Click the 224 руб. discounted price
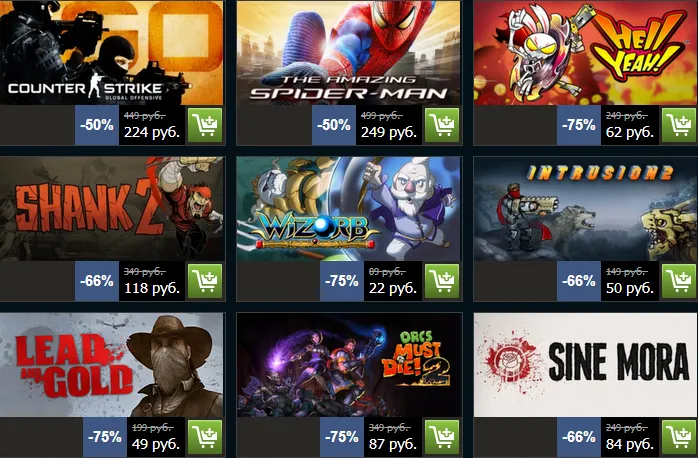The height and width of the screenshot is (458, 698). (152, 132)
